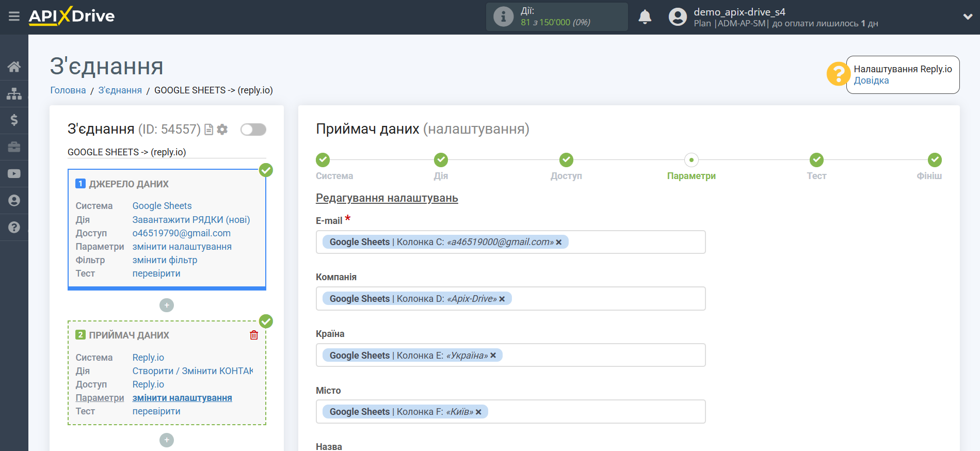
Task: Open the home sidebar icon
Action: click(x=14, y=67)
